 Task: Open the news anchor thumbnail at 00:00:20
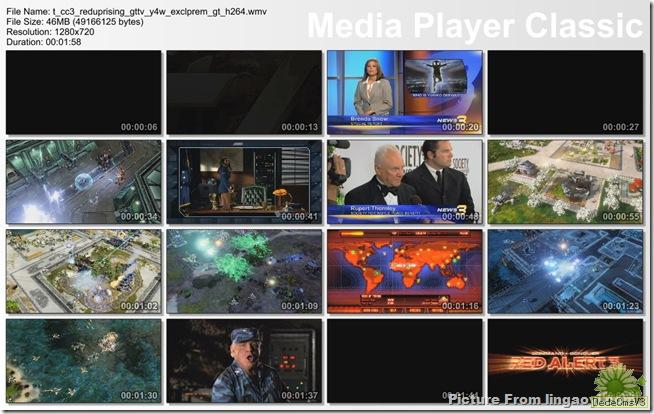pyautogui.click(x=405, y=92)
